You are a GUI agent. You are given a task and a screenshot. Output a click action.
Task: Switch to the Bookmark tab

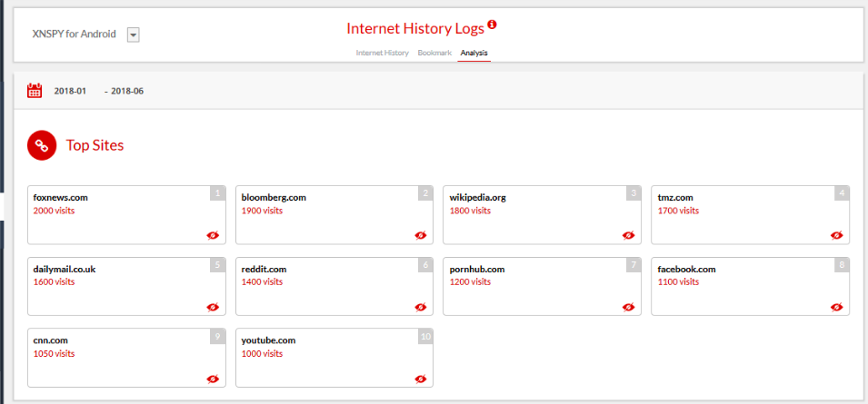tap(434, 53)
